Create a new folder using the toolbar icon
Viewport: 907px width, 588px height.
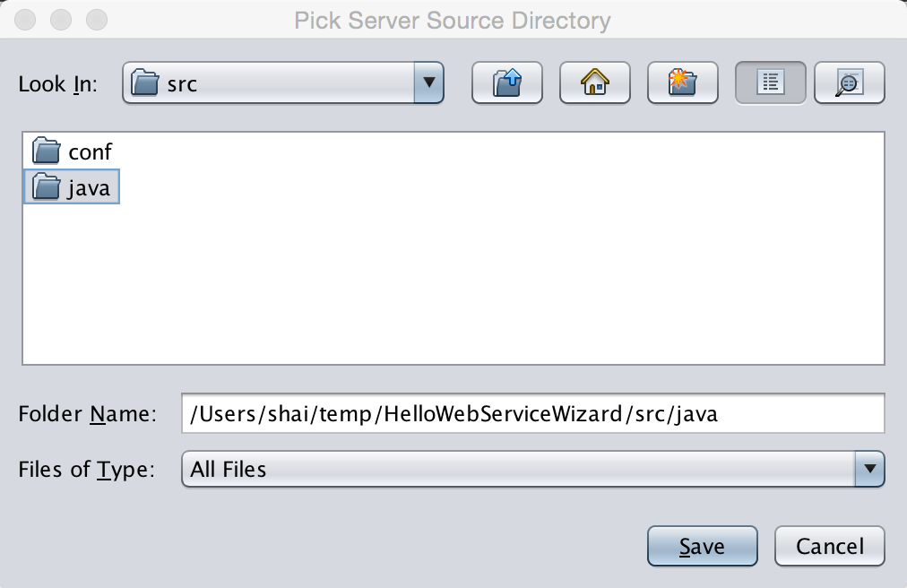pos(682,82)
